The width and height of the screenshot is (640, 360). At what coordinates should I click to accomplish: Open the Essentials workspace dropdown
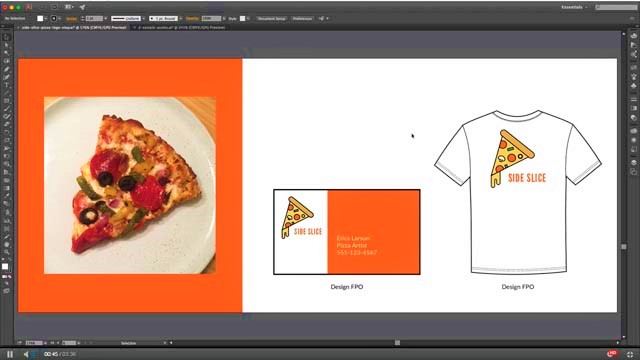pos(574,7)
